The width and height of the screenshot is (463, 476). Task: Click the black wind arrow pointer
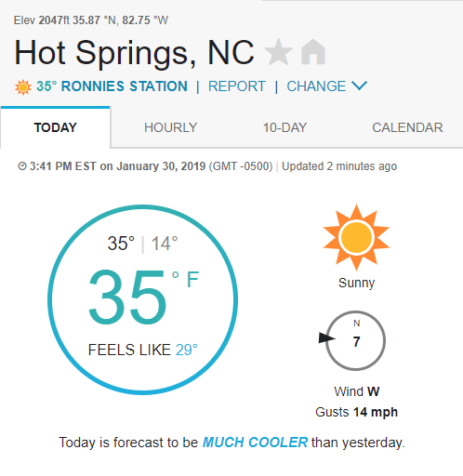[326, 337]
